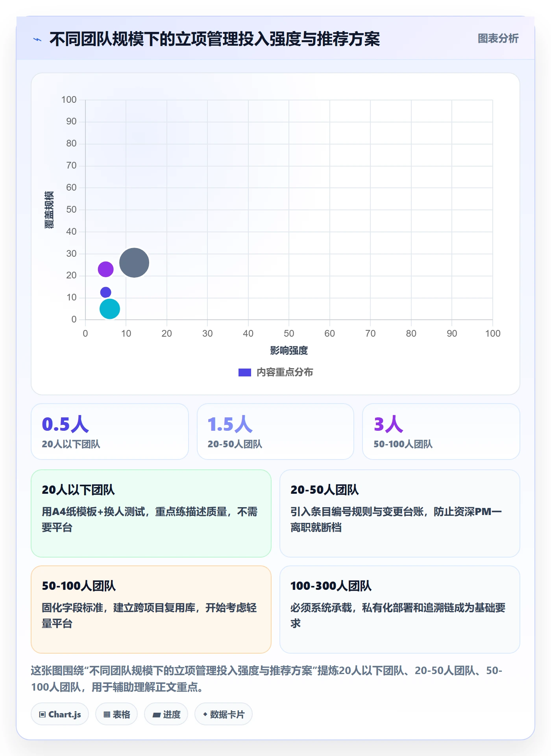
Task: Click the Chart.js tag icon
Action: click(43, 715)
